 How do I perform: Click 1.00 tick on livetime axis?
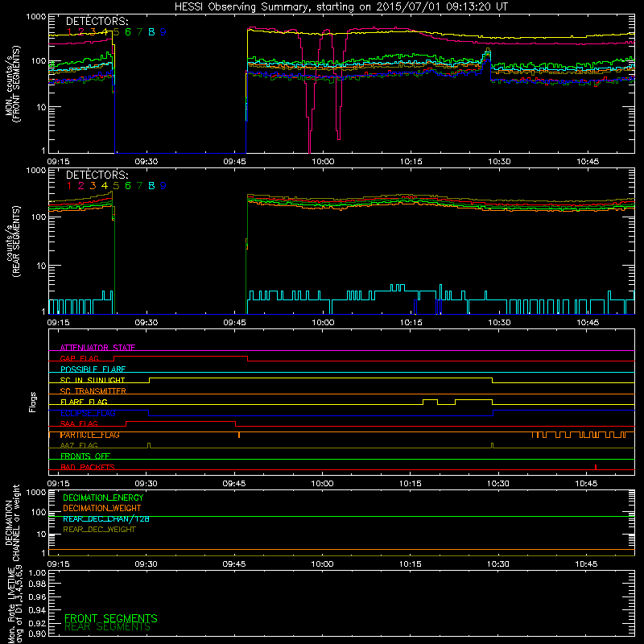coord(37,573)
